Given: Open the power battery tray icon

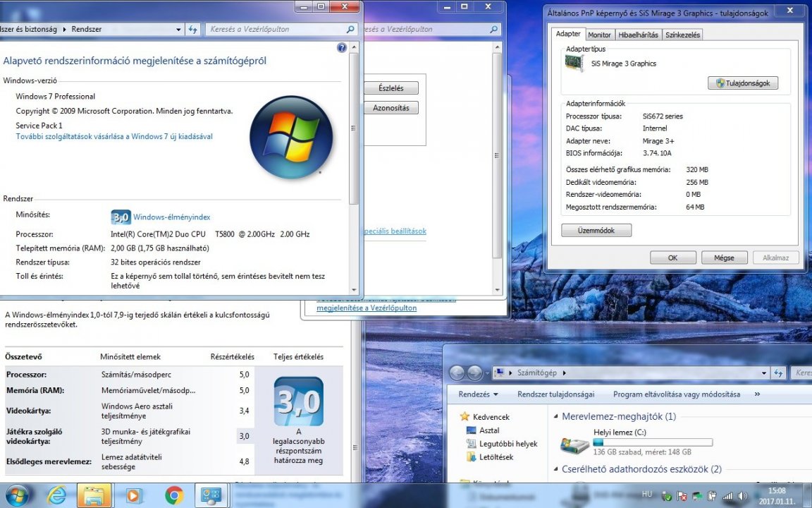Looking at the screenshot, I should point(712,496).
